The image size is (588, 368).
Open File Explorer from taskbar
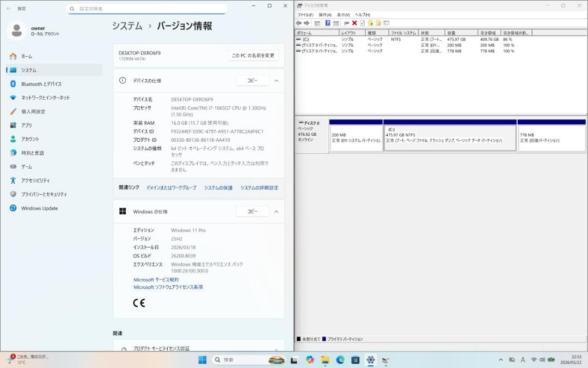[324, 360]
